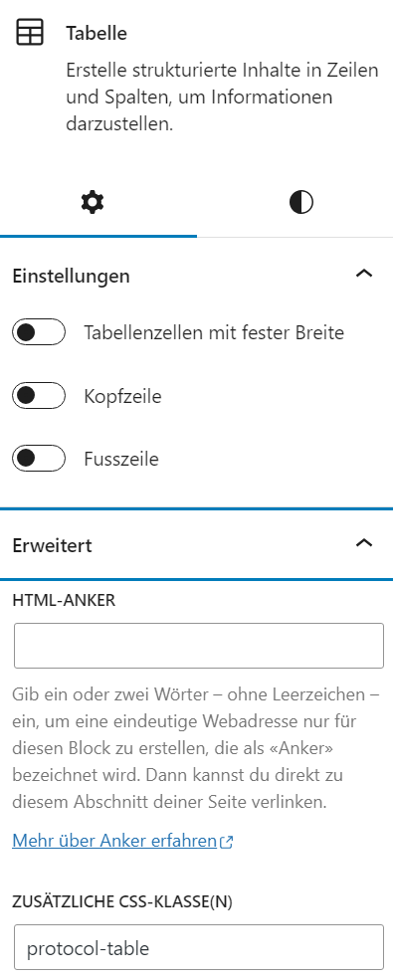Collapse Erweitert using its chevron arrow
This screenshot has width=393, height=980.
(363, 543)
